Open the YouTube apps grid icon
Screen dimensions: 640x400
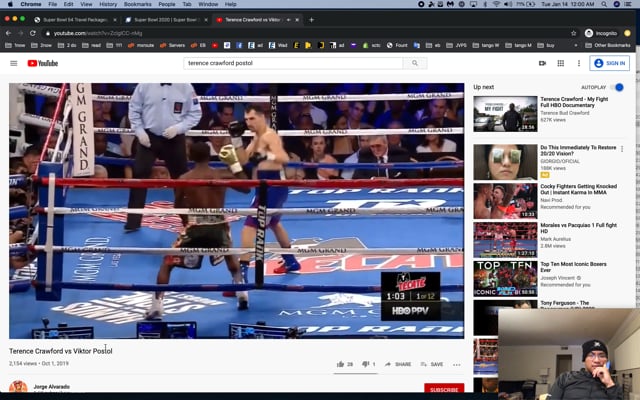click(560, 63)
